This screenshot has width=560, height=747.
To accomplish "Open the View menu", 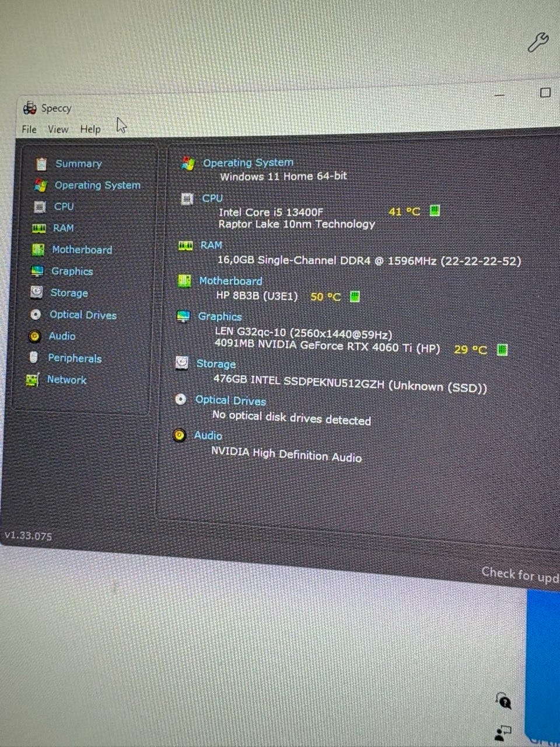I will (x=58, y=129).
